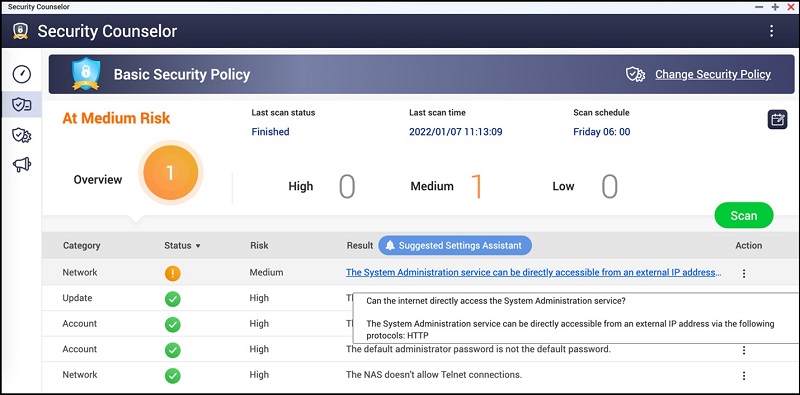
Task: Open the security policy shield-gear sidebar icon
Action: point(21,135)
